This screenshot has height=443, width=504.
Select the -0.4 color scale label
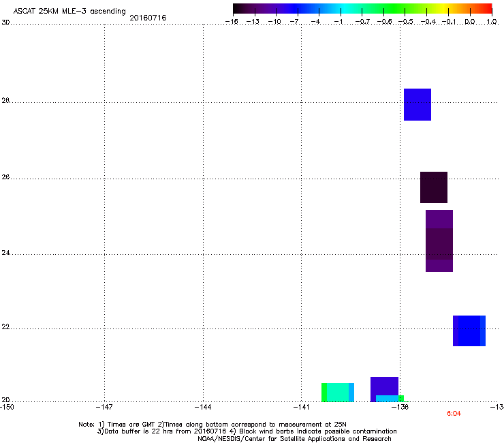point(428,22)
